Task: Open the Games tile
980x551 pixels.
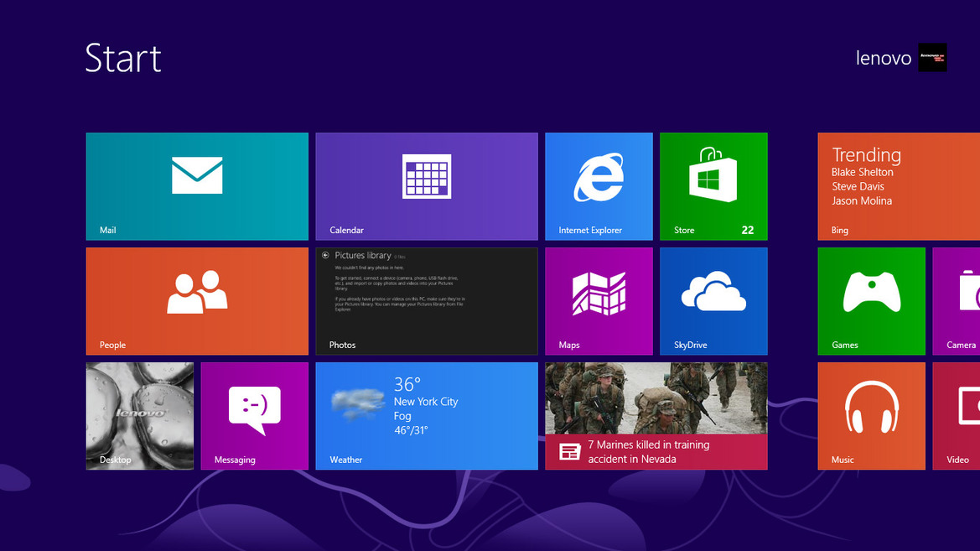Action: tap(871, 301)
